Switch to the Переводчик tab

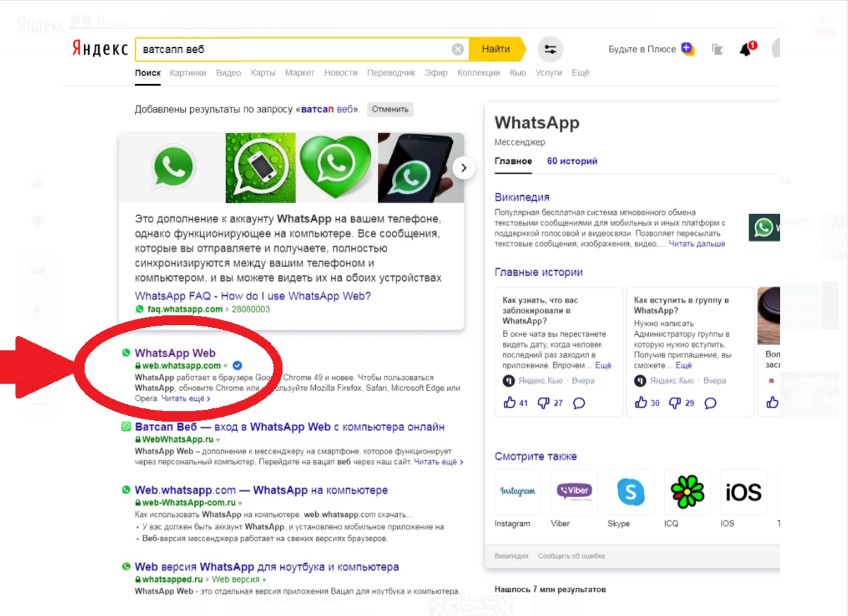click(x=391, y=73)
